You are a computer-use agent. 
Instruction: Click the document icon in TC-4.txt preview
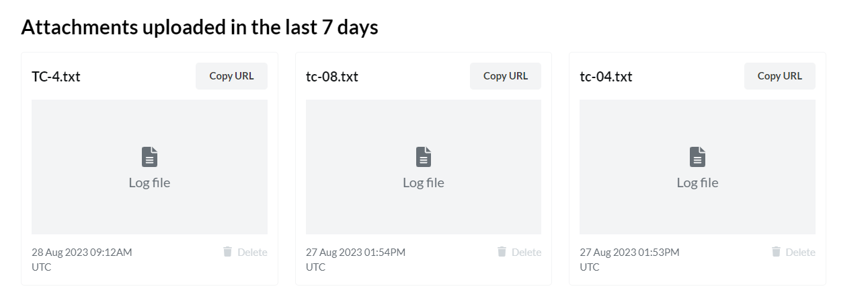tap(149, 157)
